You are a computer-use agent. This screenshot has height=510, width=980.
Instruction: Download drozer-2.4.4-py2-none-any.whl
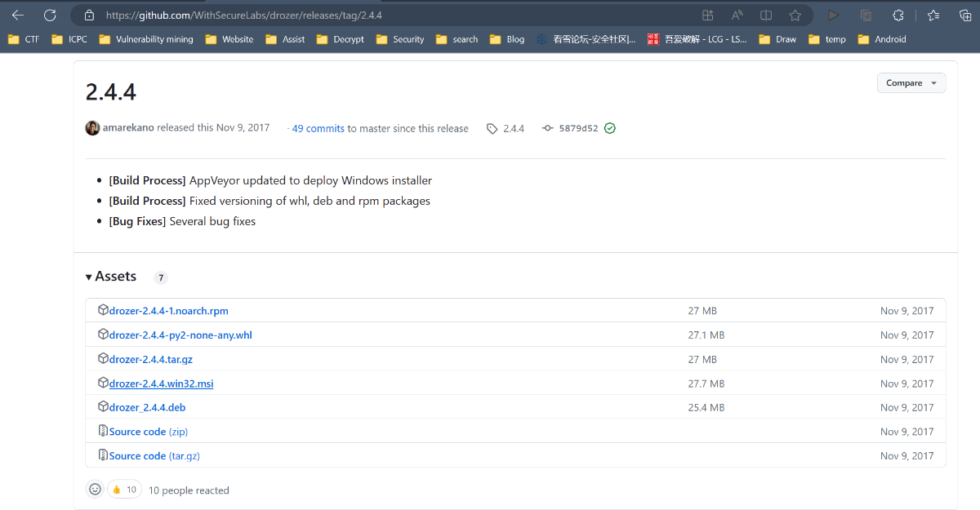180,335
